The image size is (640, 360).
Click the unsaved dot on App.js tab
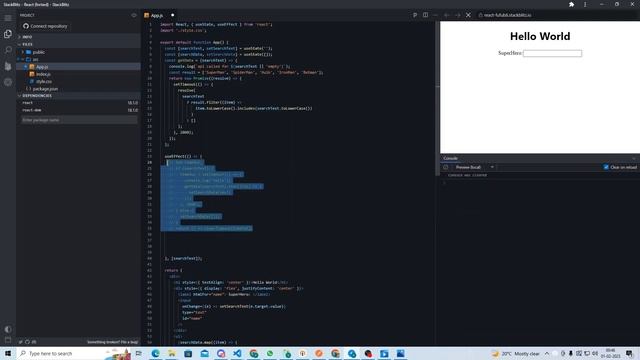pyautogui.click(x=172, y=15)
